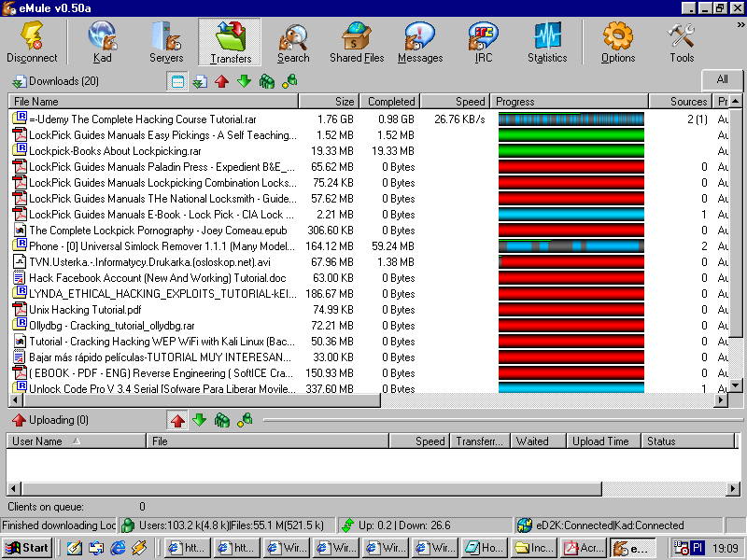This screenshot has width=747, height=560.
Task: Switch to Inc... folder taskbar window
Action: [534, 548]
